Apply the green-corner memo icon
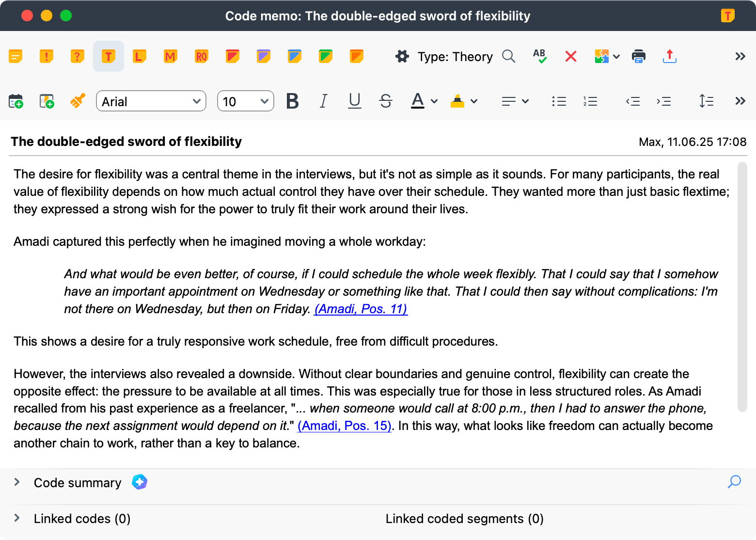756x540 pixels. click(x=326, y=57)
